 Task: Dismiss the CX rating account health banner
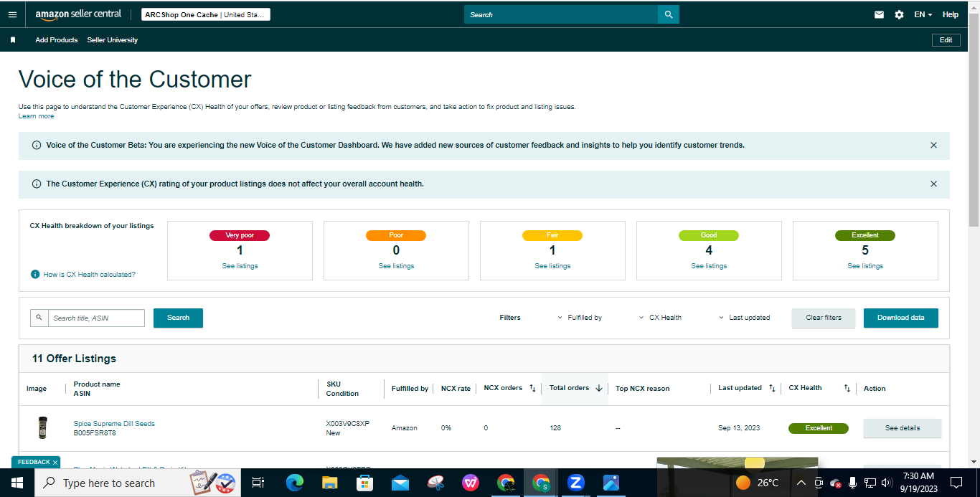(933, 184)
